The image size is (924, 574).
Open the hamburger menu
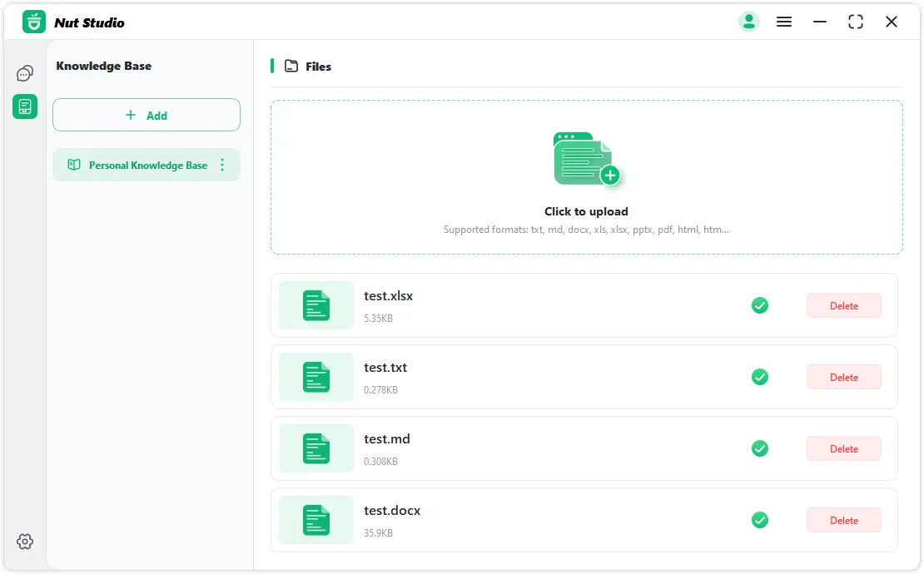click(x=784, y=22)
